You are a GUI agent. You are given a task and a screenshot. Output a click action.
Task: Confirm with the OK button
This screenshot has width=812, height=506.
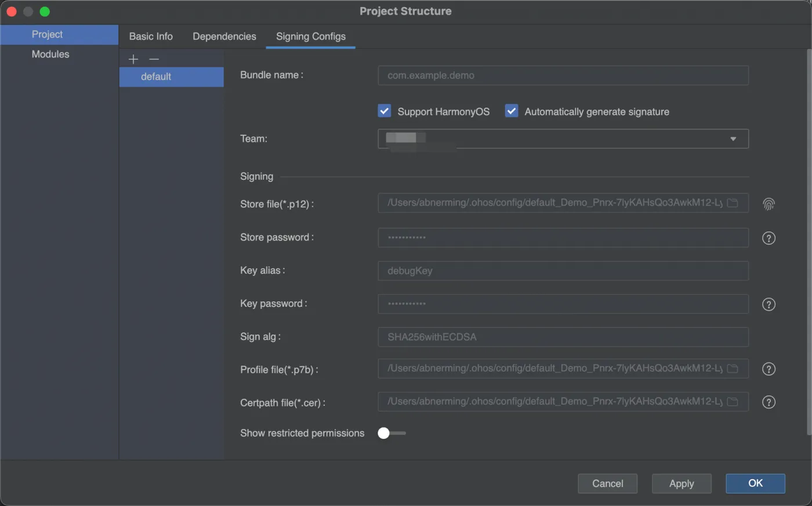coord(755,483)
